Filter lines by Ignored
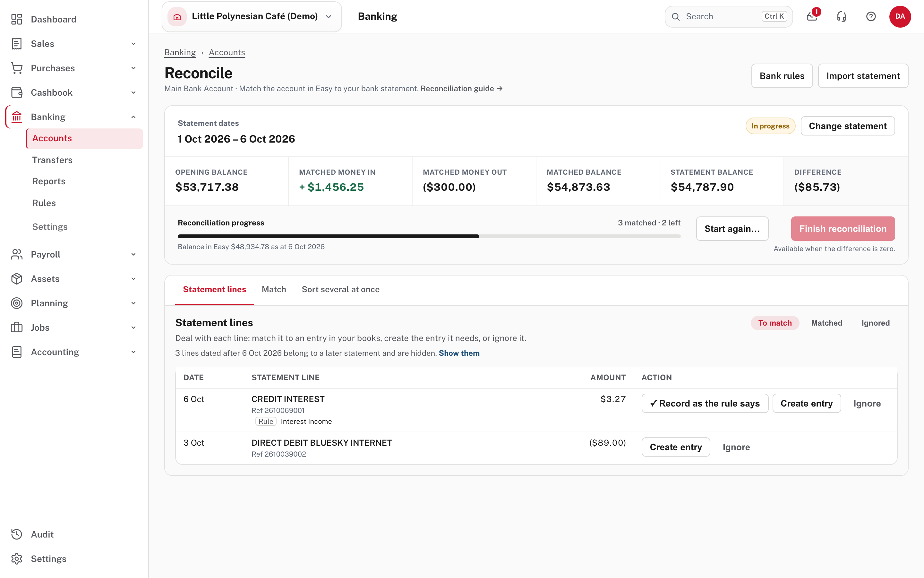Image resolution: width=924 pixels, height=578 pixels. point(876,323)
